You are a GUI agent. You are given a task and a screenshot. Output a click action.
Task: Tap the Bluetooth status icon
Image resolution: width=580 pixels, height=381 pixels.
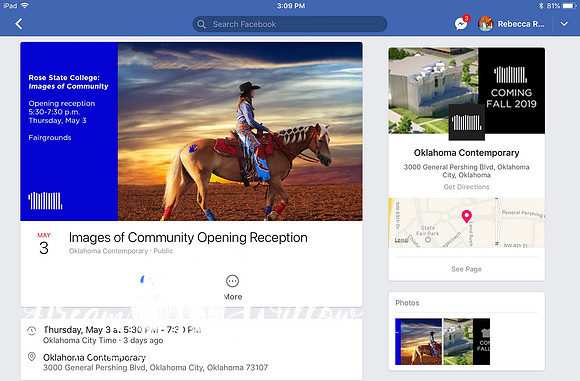tap(540, 6)
